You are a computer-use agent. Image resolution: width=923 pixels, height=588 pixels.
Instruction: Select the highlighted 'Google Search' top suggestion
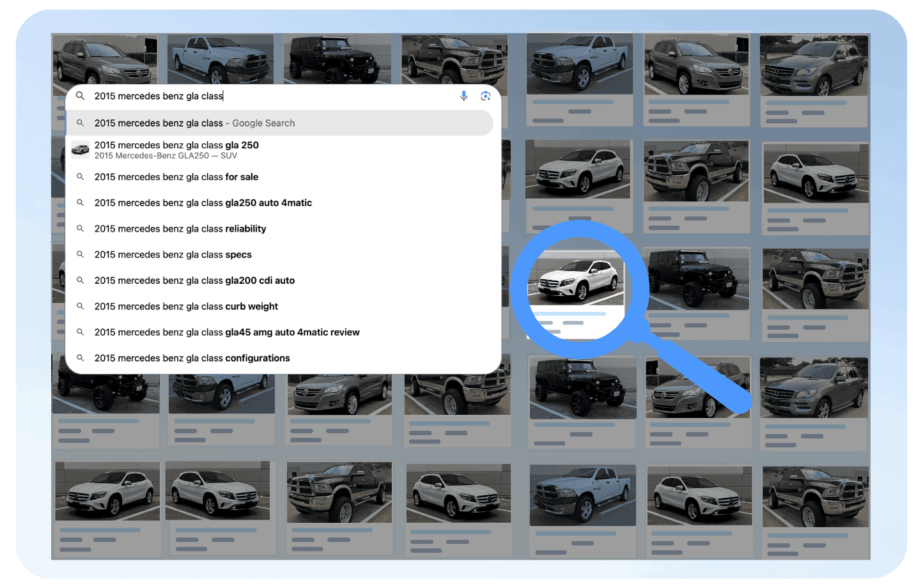pyautogui.click(x=194, y=123)
